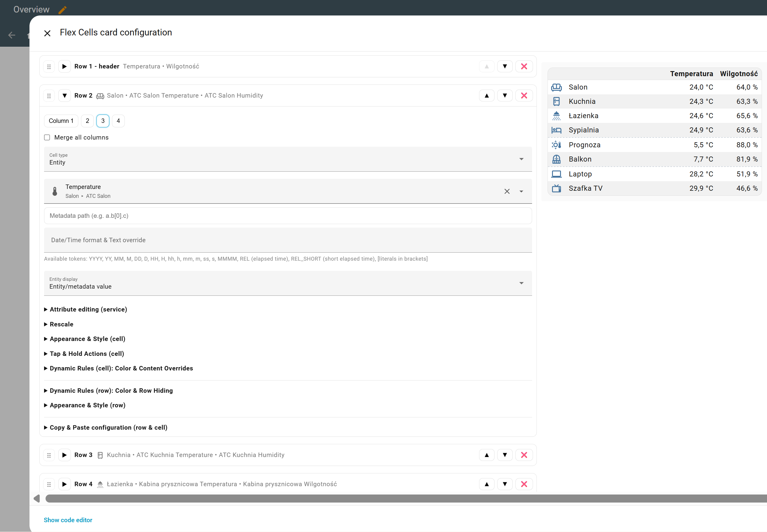
Task: Click the Szafka TV icon in preview
Action: point(556,188)
